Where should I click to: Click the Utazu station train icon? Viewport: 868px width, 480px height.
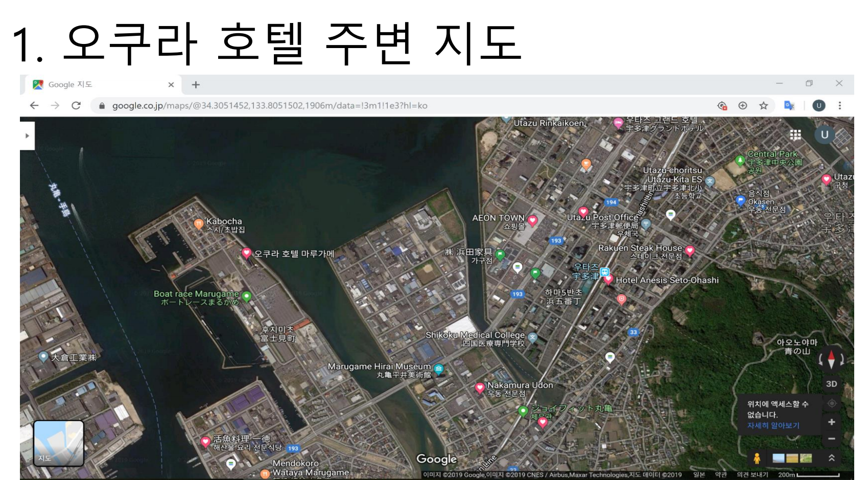click(604, 272)
